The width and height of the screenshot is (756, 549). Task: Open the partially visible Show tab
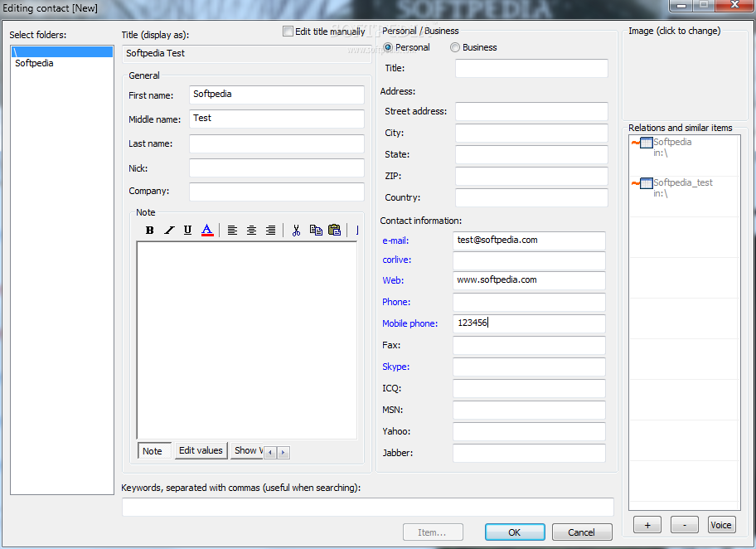point(247,450)
